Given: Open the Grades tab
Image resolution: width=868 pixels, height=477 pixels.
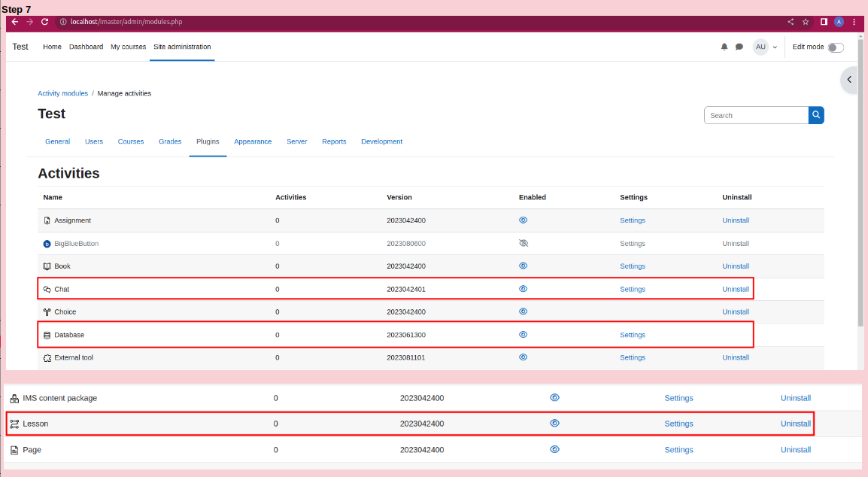Looking at the screenshot, I should [170, 142].
